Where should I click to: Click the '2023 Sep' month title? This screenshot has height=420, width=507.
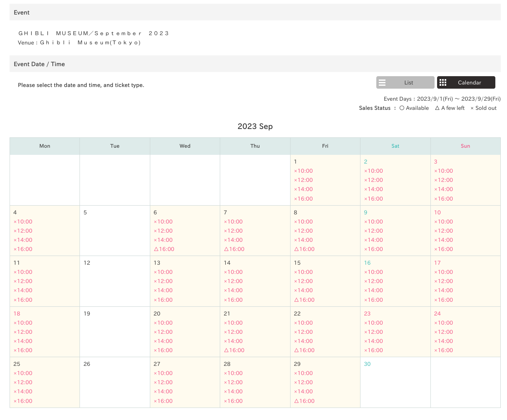[255, 126]
